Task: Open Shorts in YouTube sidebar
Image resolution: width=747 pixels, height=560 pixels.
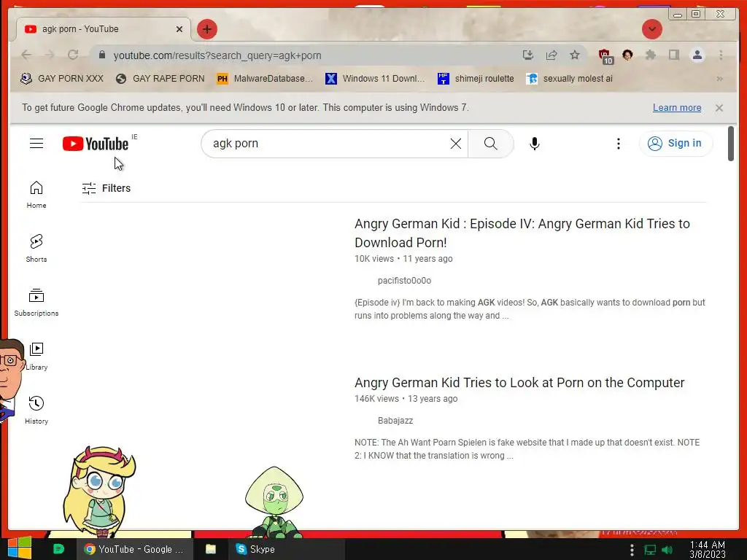Action: pyautogui.click(x=36, y=248)
